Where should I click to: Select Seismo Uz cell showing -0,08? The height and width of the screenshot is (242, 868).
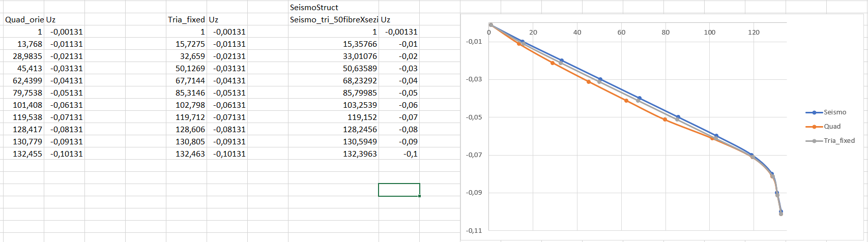(399, 129)
